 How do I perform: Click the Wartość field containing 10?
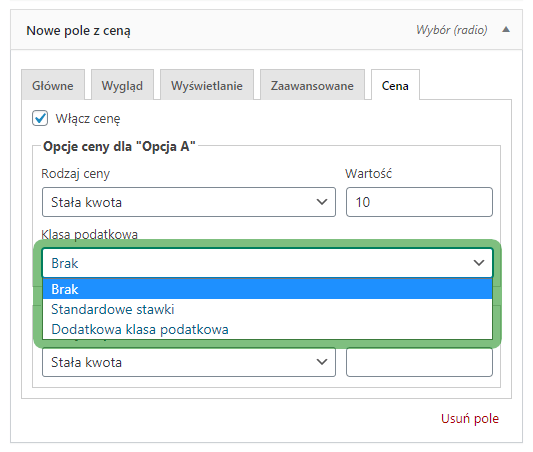click(x=419, y=202)
